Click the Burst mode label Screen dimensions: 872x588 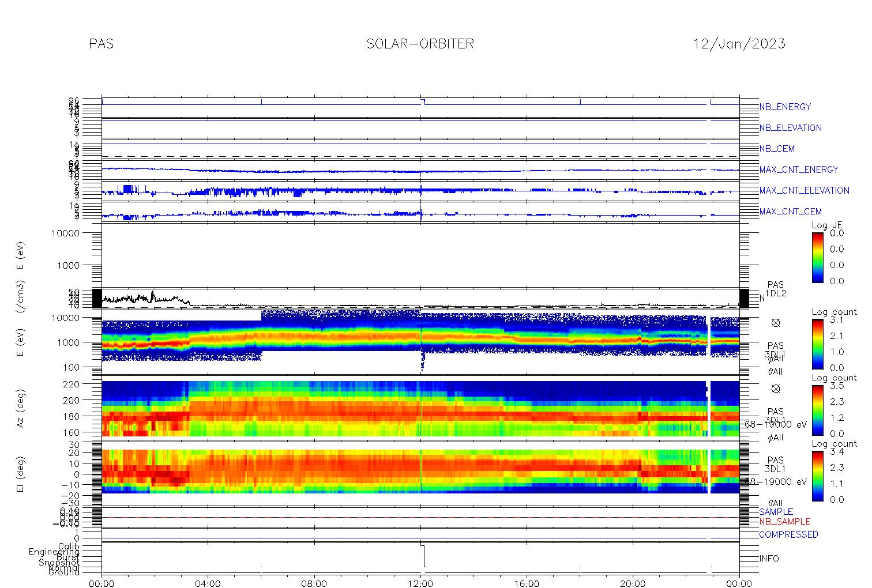click(x=69, y=557)
